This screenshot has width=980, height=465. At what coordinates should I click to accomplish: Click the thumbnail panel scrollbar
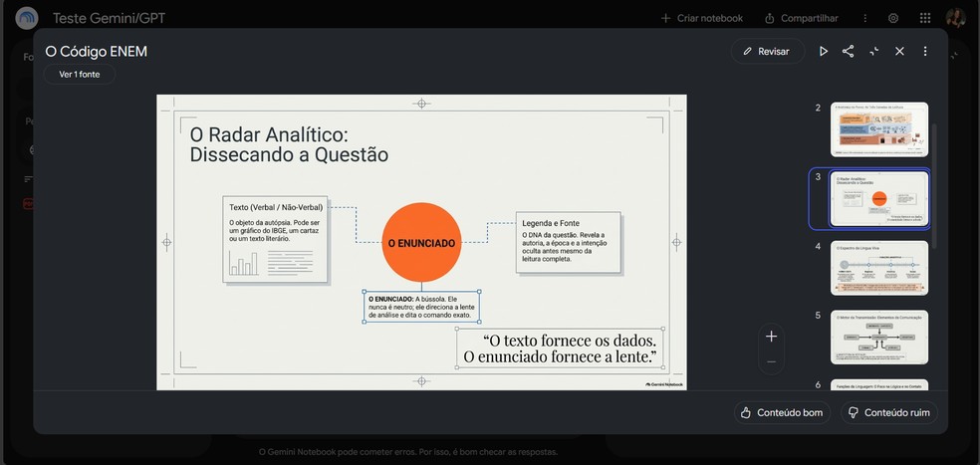click(x=934, y=185)
